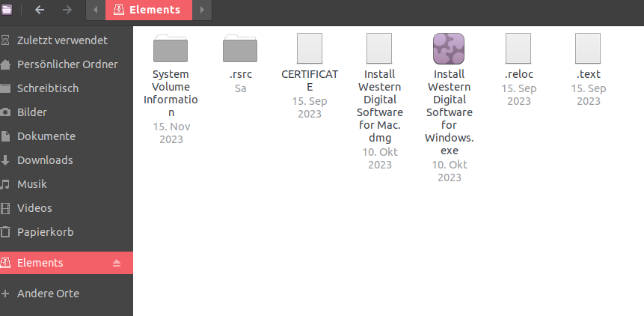The height and width of the screenshot is (316, 644).
Task: Select the .text file icon
Action: [x=588, y=49]
